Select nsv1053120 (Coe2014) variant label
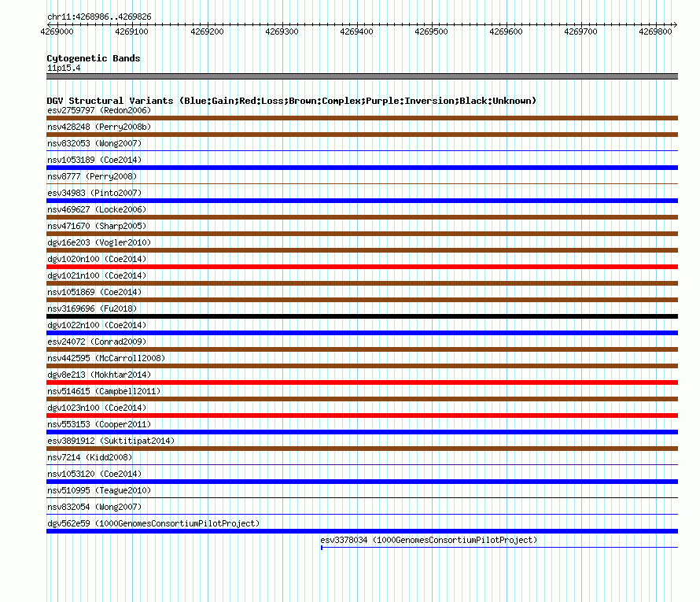 point(94,474)
